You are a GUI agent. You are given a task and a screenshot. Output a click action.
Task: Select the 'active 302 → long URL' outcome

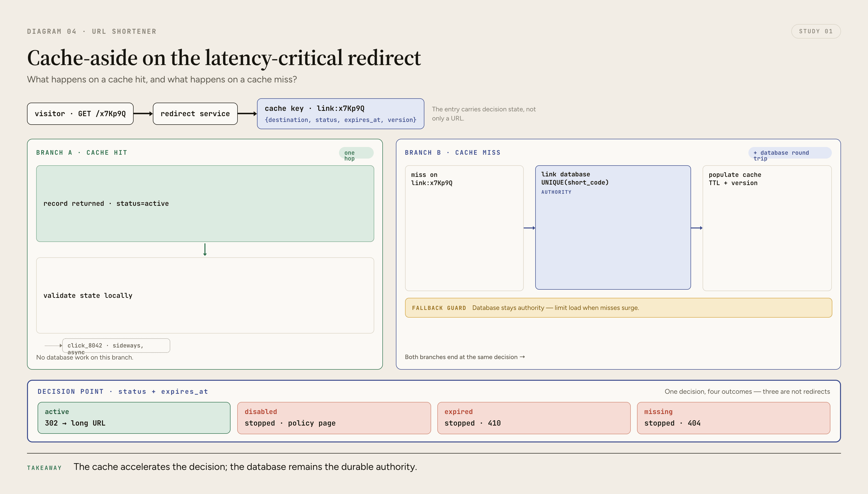[x=134, y=418]
